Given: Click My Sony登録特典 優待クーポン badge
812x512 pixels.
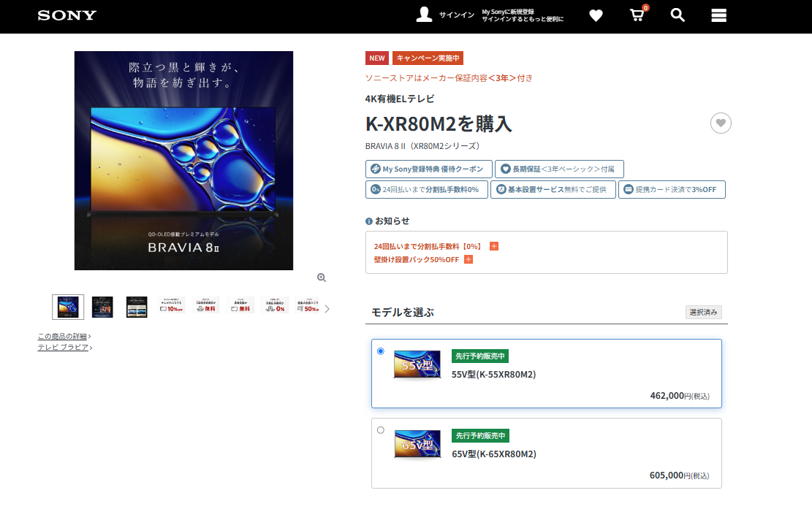Looking at the screenshot, I should coord(429,169).
